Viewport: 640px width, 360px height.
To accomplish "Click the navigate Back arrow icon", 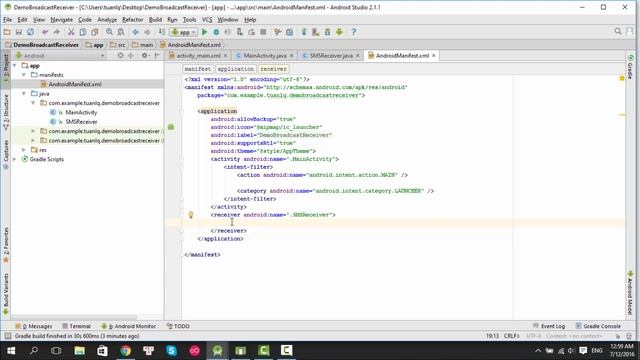I will coord(136,32).
